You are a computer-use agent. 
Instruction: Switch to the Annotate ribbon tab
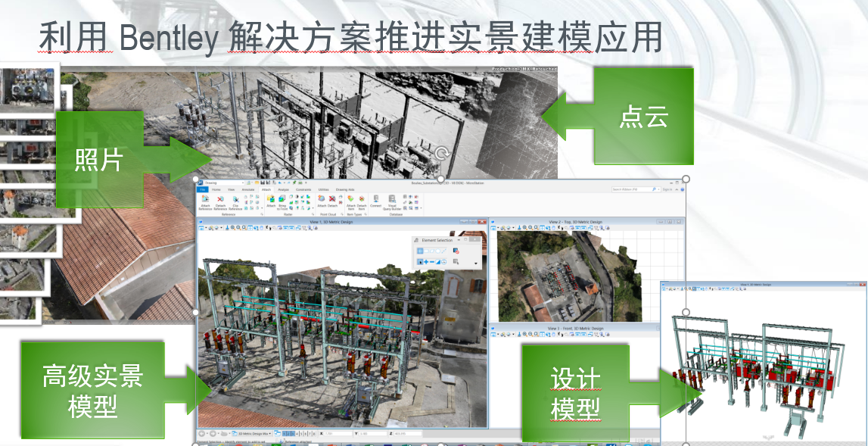point(247,189)
